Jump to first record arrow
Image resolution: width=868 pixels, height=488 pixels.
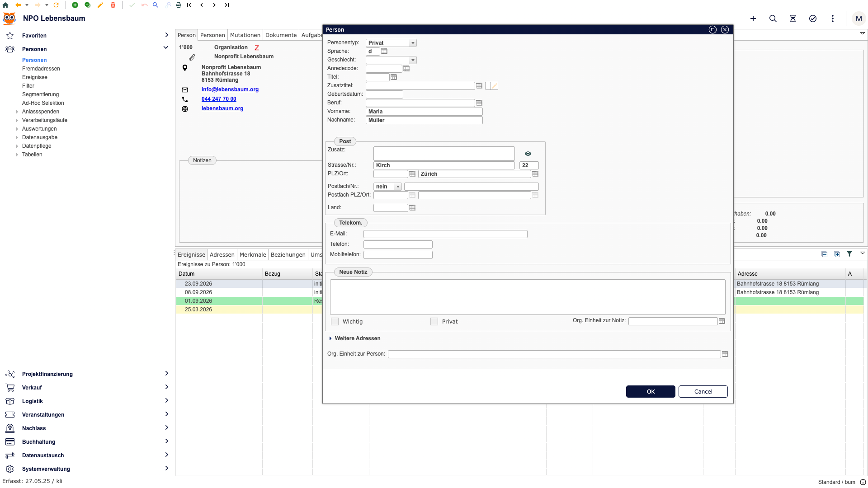pos(189,5)
